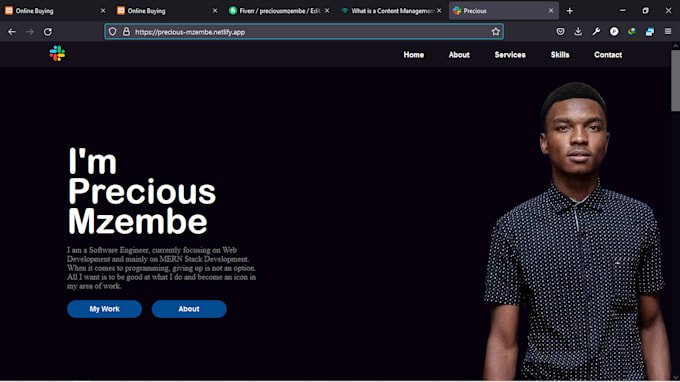The width and height of the screenshot is (680, 382).
Task: Bookmark this page with the star icon
Action: pos(496,32)
